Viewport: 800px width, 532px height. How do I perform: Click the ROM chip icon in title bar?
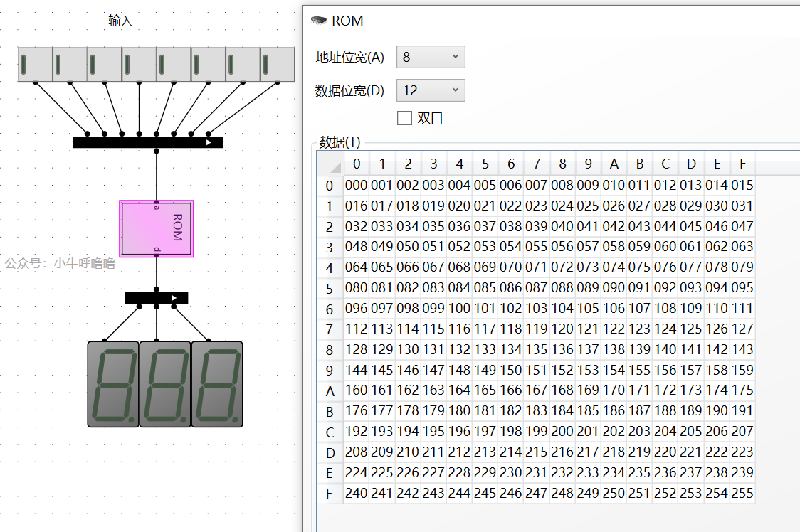[319, 21]
